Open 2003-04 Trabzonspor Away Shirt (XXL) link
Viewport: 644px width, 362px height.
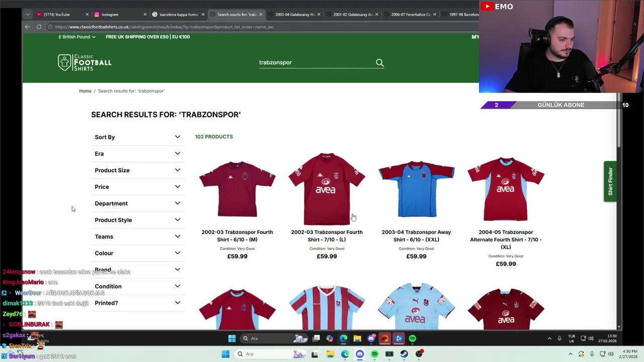416,236
